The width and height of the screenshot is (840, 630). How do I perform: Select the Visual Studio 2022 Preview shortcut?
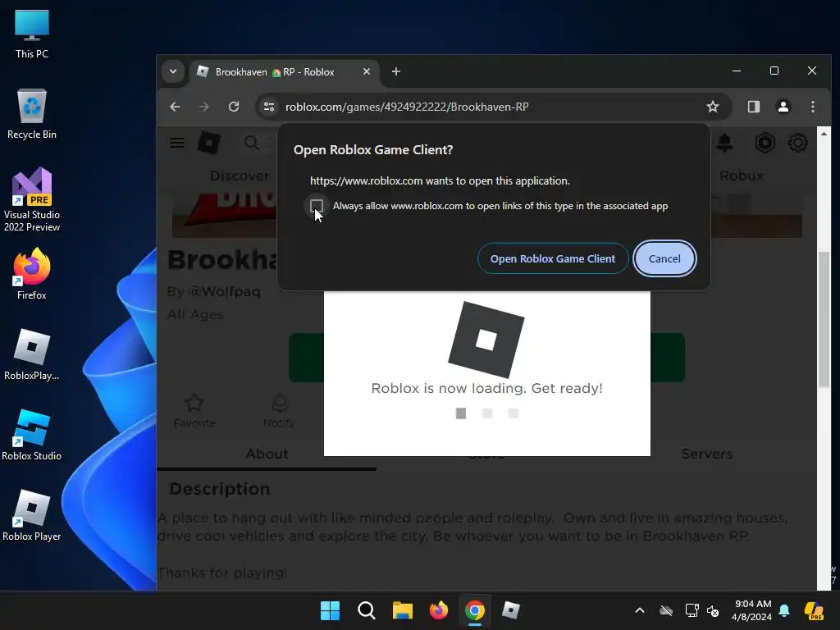click(32, 200)
